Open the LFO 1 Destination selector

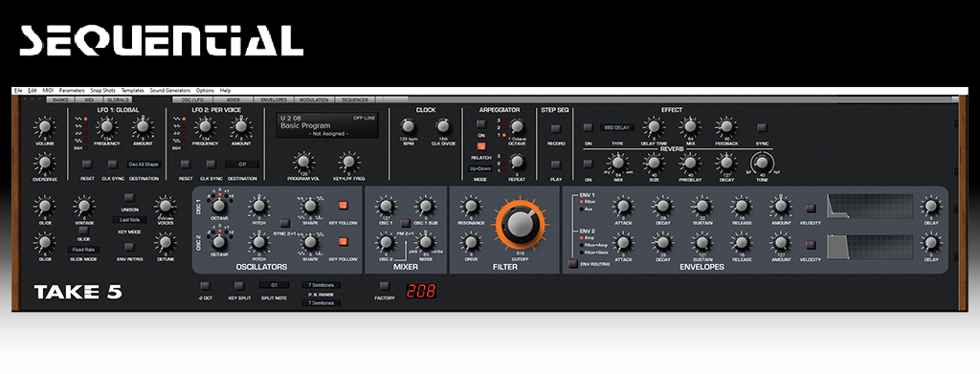coord(144,165)
